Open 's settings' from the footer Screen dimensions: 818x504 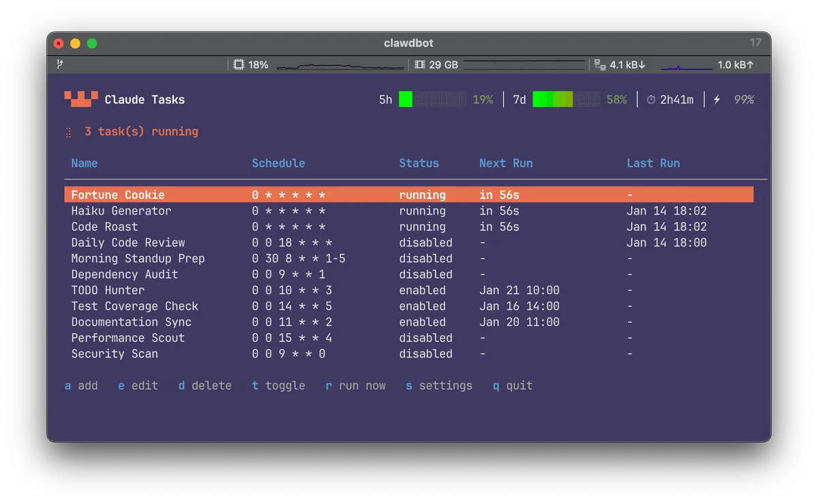tap(438, 385)
